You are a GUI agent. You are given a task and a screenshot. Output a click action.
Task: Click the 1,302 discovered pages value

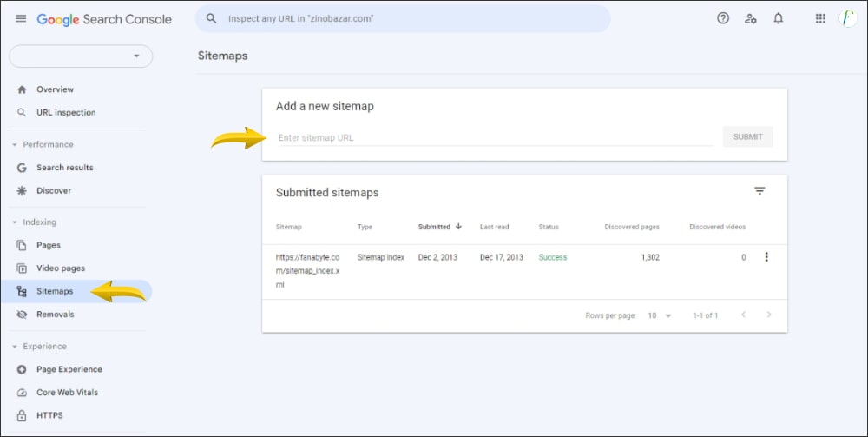(650, 257)
